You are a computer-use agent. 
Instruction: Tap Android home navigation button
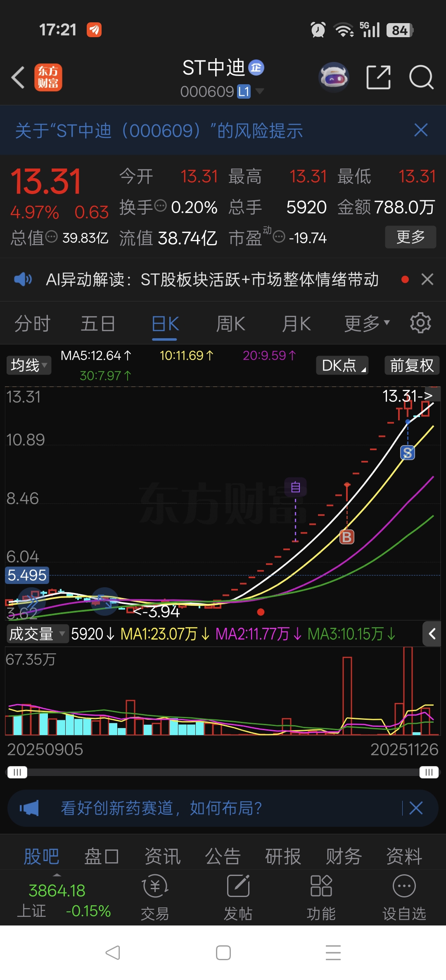coord(223,953)
